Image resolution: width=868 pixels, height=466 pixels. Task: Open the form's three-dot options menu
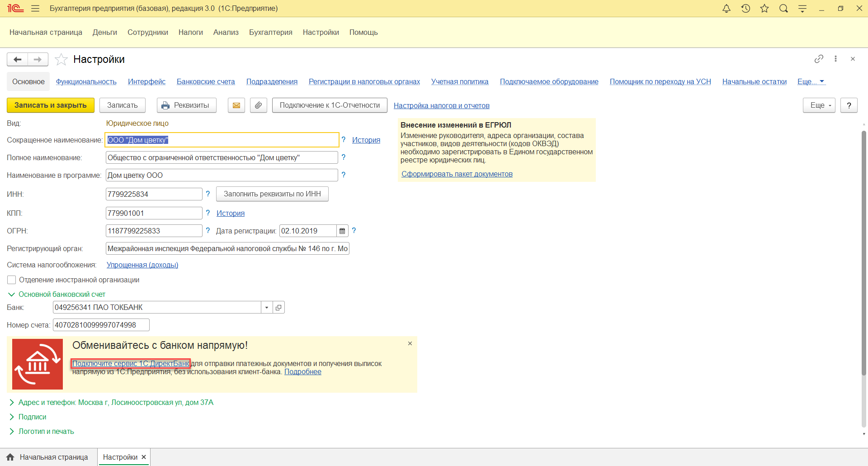(835, 59)
